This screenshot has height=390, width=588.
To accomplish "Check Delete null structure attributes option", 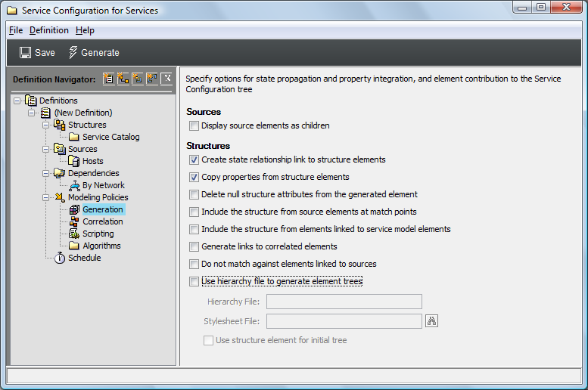I will point(194,194).
